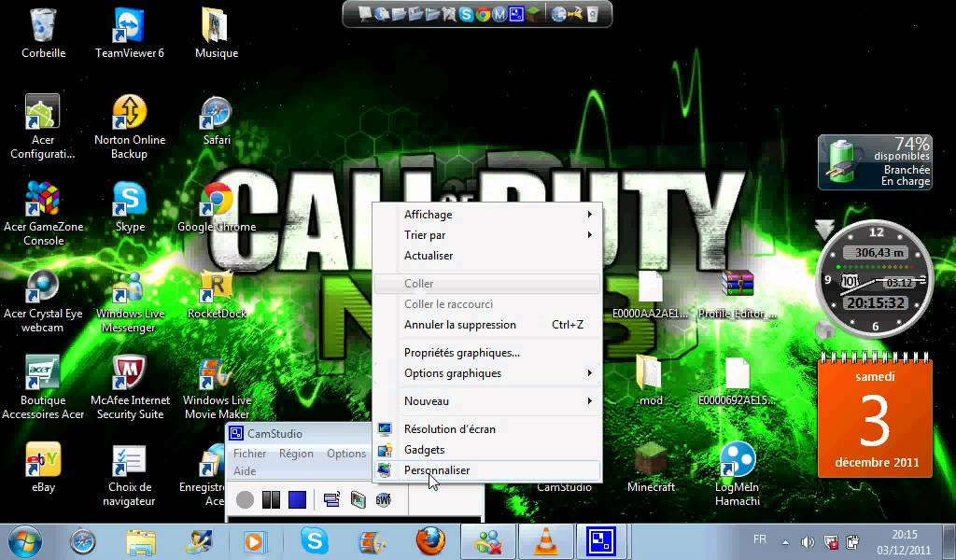The height and width of the screenshot is (560, 956).
Task: Select the Choix de navigateur shortcut
Action: (x=129, y=474)
